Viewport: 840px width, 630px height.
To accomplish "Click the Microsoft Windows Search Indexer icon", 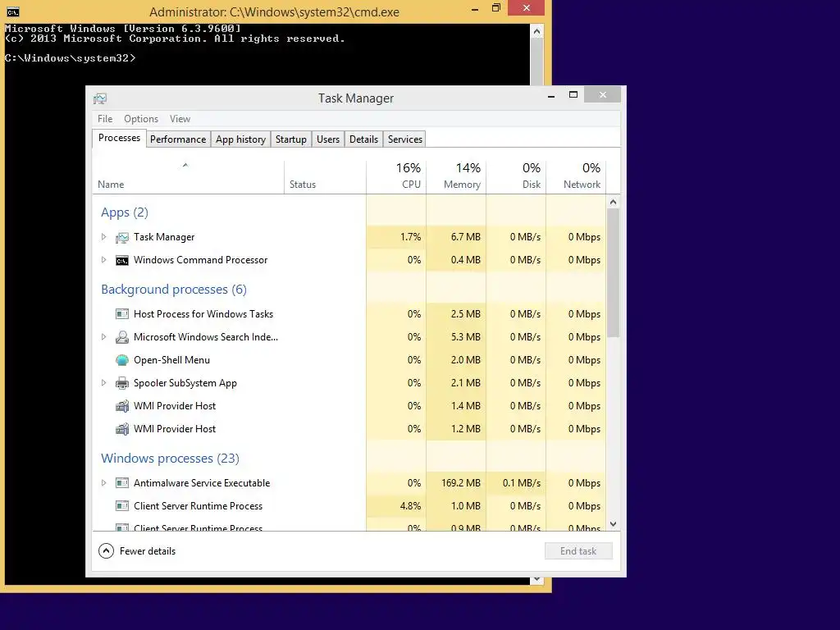I will click(x=122, y=337).
